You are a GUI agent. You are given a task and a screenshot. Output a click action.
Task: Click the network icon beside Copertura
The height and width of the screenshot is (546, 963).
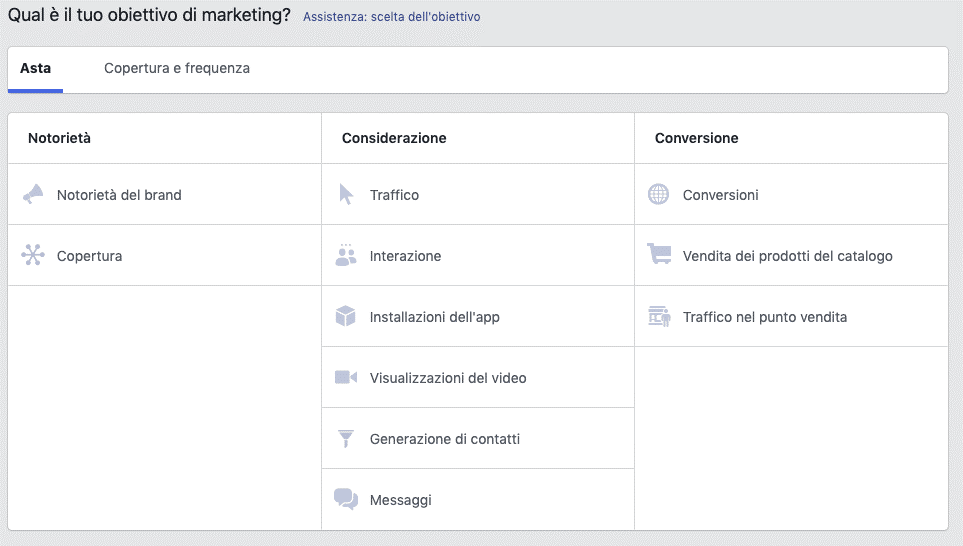click(x=33, y=256)
